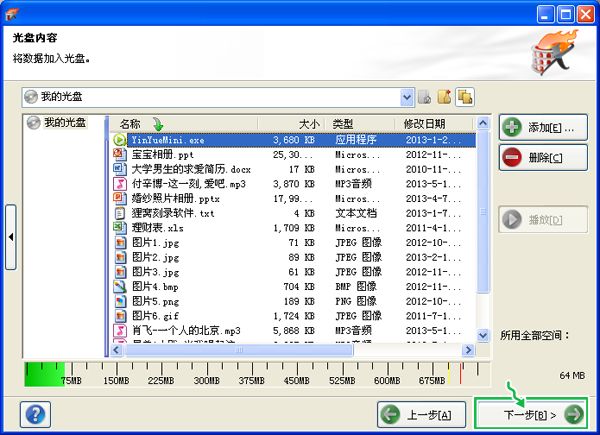Screen dimensions: 600x435
Task: Click the app icon in the title bar
Action: point(12,15)
